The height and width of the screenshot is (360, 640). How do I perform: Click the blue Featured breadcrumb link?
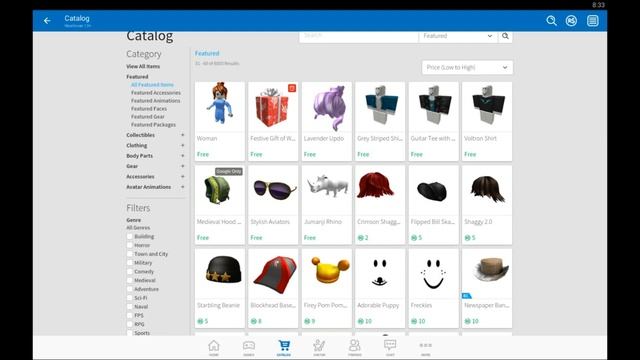[x=207, y=53]
